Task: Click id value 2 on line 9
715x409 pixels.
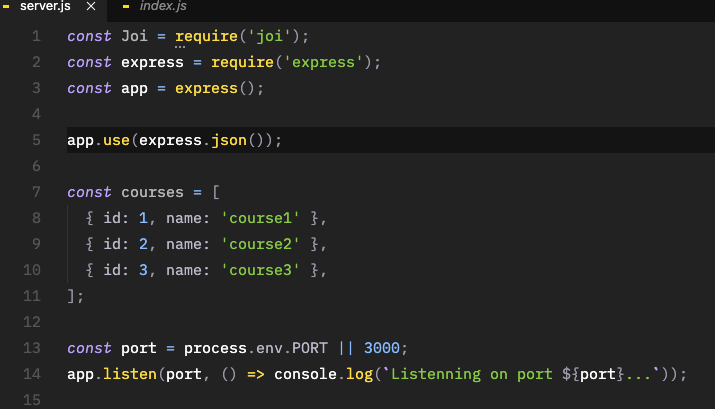Action: coord(143,244)
